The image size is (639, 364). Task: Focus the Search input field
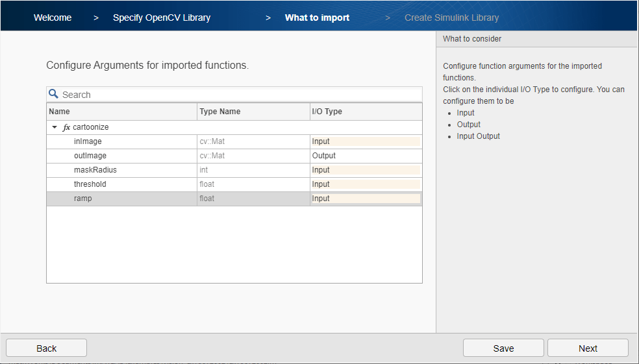(240, 95)
